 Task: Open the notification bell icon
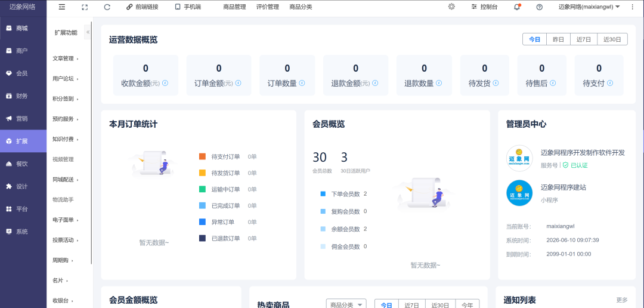(x=517, y=7)
